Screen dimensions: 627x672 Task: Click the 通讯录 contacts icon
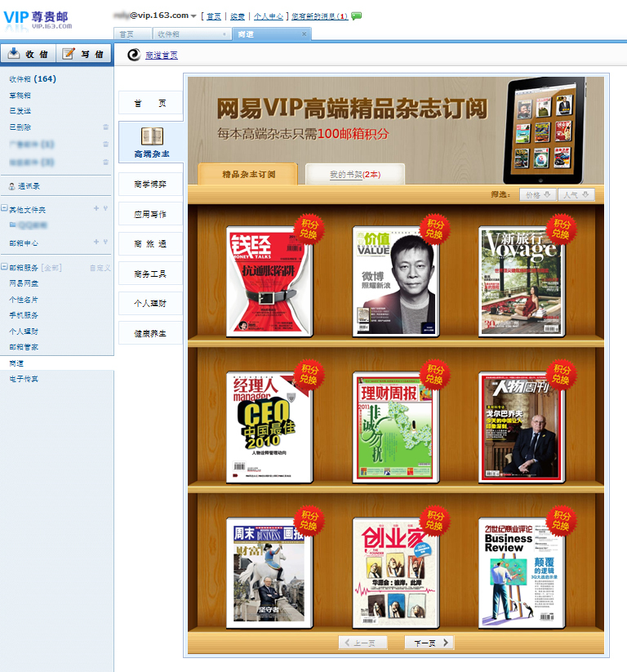click(x=11, y=186)
